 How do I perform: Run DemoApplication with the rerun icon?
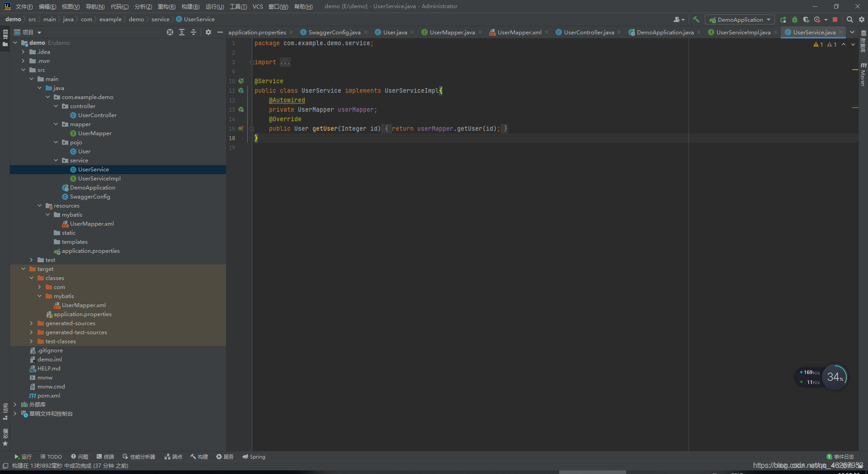click(783, 19)
